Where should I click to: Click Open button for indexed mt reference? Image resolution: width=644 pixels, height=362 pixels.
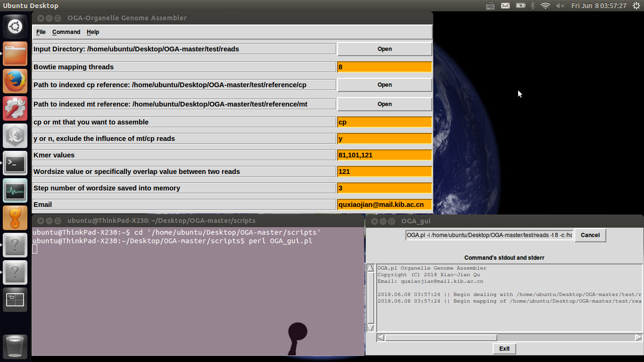385,104
